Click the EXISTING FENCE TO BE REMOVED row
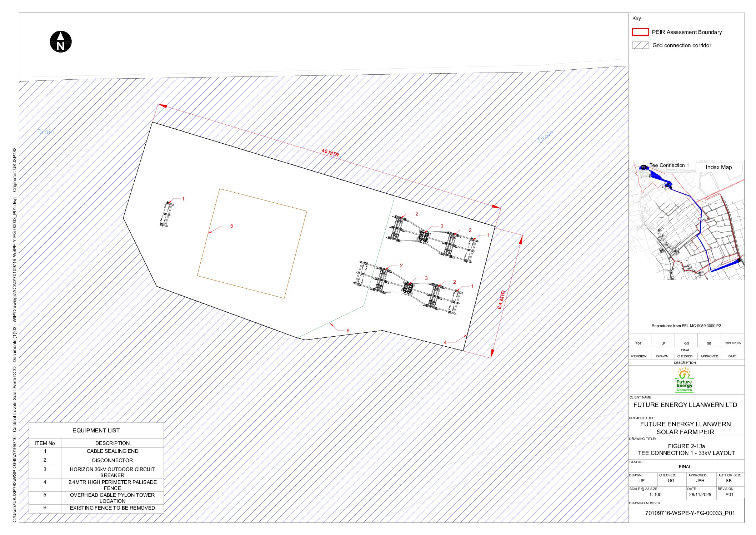The width and height of the screenshot is (756, 535). pos(112,507)
